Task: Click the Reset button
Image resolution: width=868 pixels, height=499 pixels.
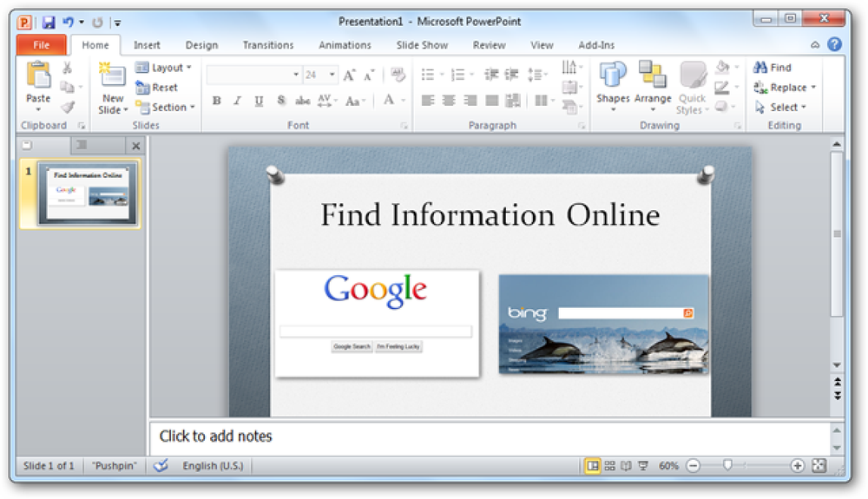Action: 157,88
